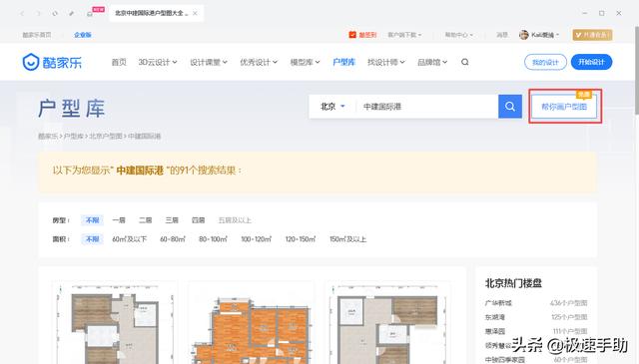Open the 客户端下载 dropdown
Viewport: 639px width, 364px height.
tap(404, 35)
